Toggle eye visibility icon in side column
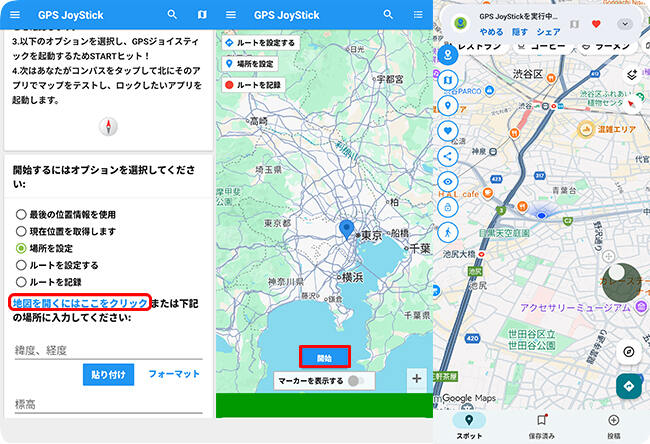 click(447, 182)
